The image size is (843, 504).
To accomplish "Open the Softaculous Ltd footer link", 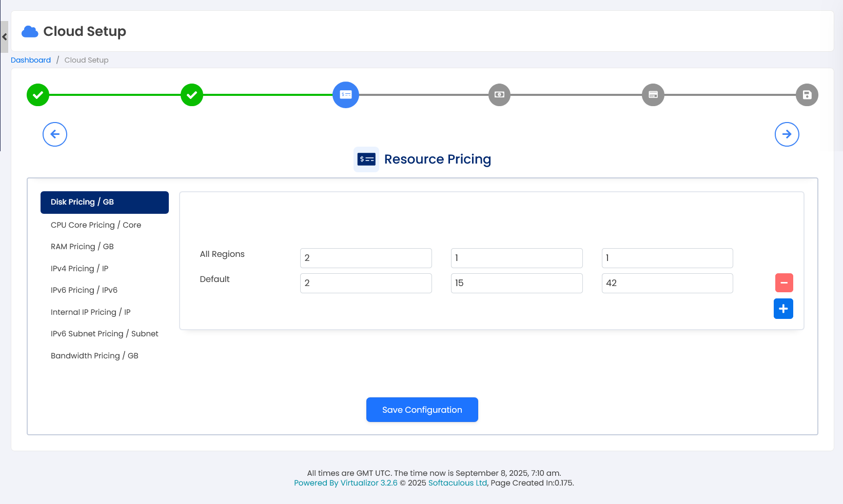I will click(457, 483).
